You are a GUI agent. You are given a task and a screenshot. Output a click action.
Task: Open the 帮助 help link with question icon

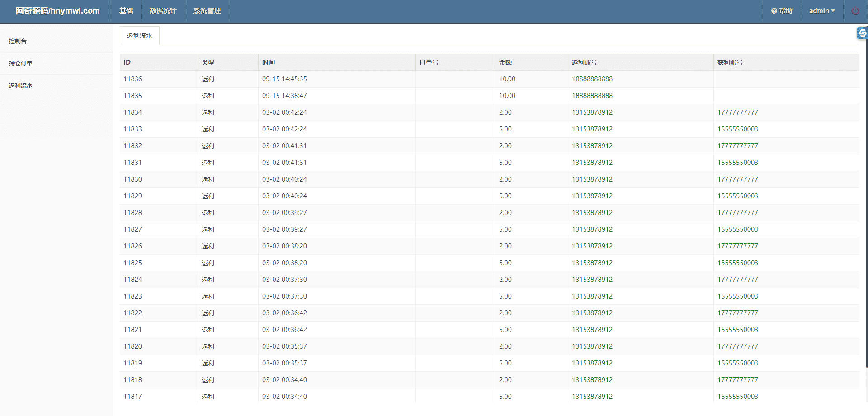[x=782, y=11]
